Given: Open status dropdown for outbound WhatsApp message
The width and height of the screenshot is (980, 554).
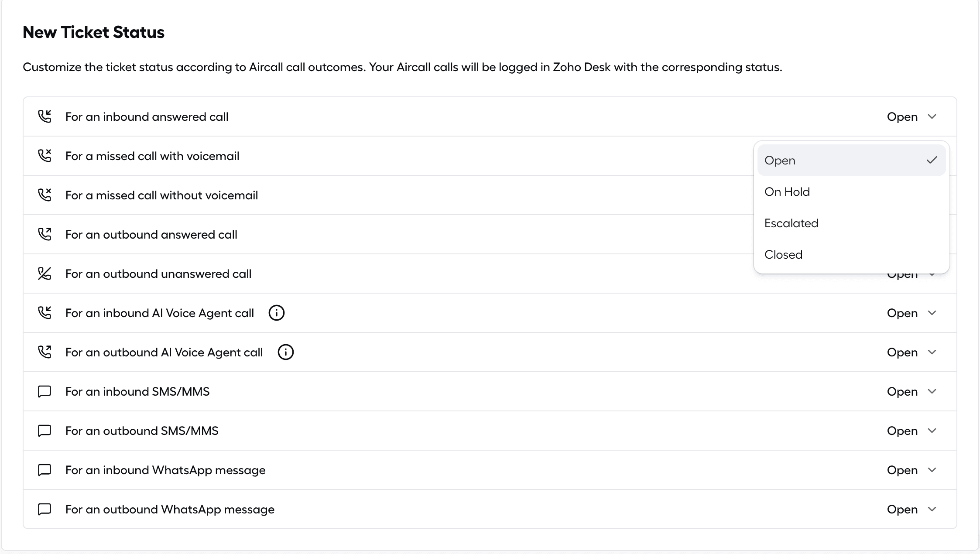Looking at the screenshot, I should pos(912,509).
